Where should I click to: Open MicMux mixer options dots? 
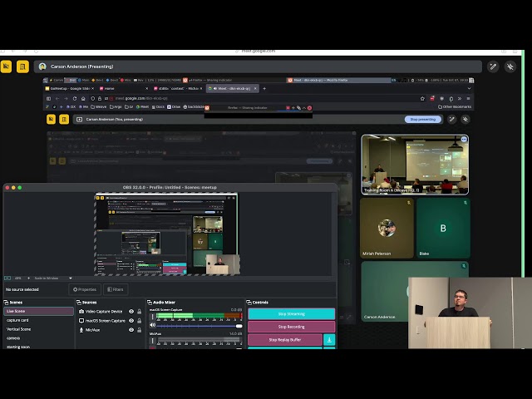click(152, 341)
